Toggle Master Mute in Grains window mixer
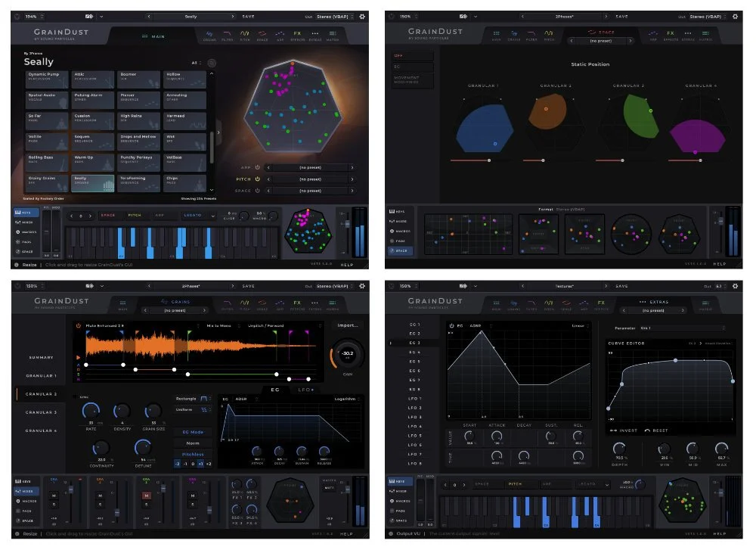Viewport: 756px width, 547px height. 330,488
